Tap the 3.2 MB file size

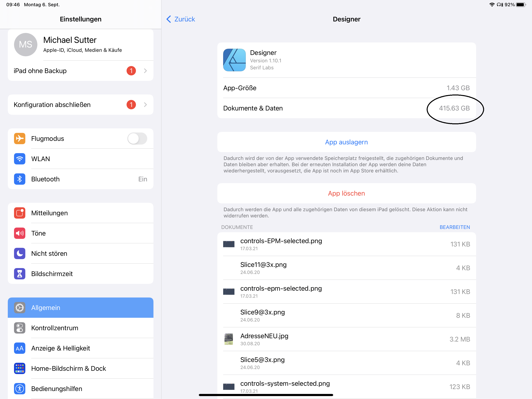[460, 339]
